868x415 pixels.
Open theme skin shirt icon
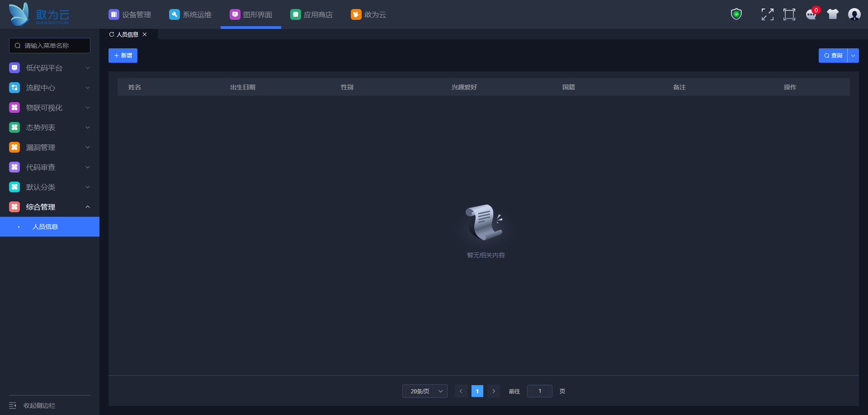[x=833, y=14]
